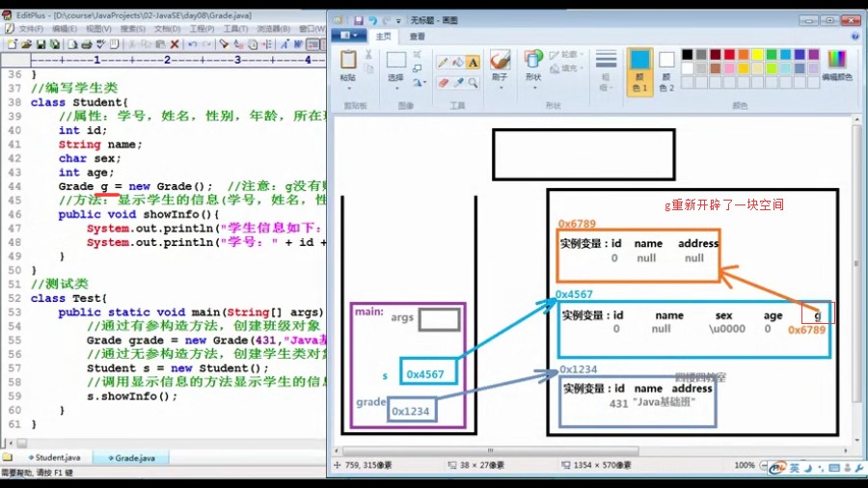Pick the red color swatch
This screenshot has height=488, width=868.
(729, 54)
